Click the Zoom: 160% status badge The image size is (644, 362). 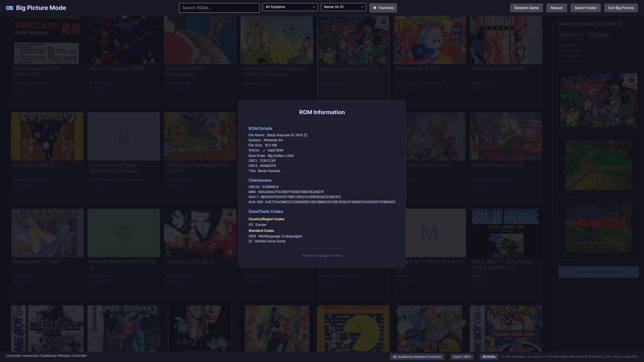(x=462, y=357)
